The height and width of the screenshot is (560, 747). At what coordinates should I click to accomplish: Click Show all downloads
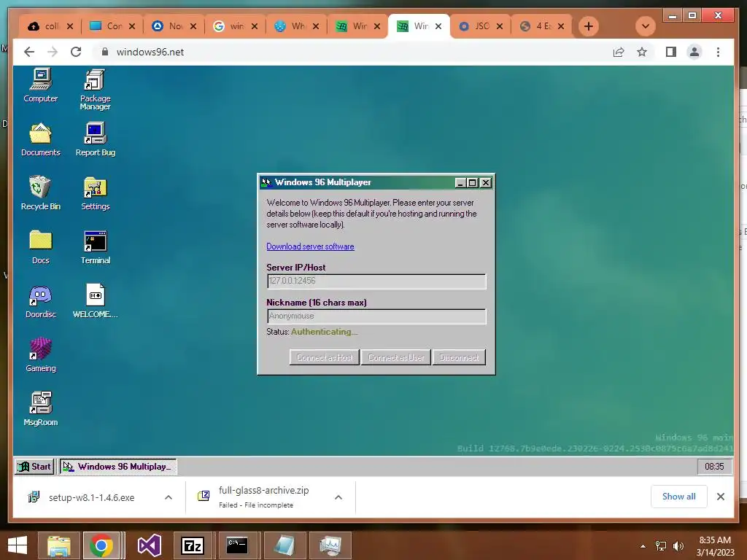[679, 497]
